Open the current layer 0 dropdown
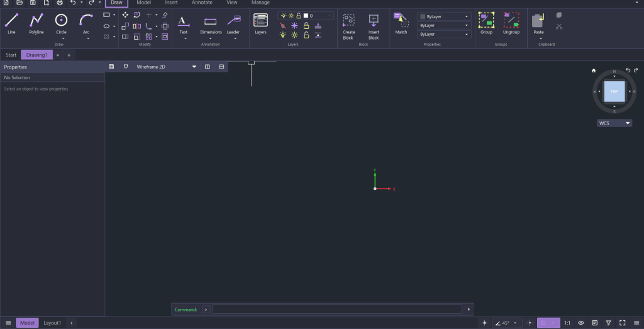 coord(306,16)
